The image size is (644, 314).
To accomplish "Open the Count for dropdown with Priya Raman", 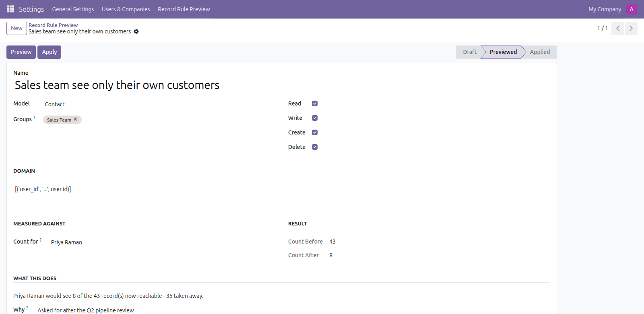I will 163,242.
